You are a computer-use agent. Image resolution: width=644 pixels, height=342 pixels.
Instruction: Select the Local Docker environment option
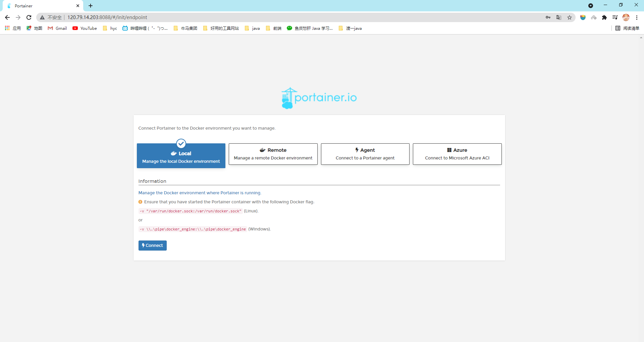[181, 156]
